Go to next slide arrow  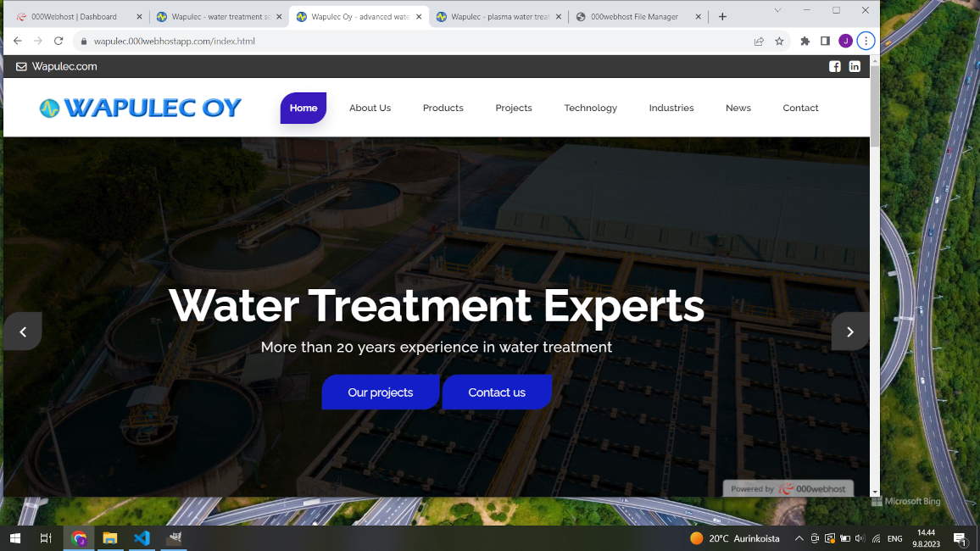click(850, 331)
